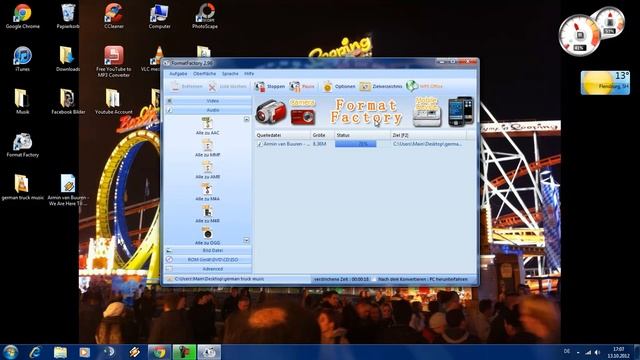Click the Pause toolbar button
640x360 pixels.
[302, 86]
